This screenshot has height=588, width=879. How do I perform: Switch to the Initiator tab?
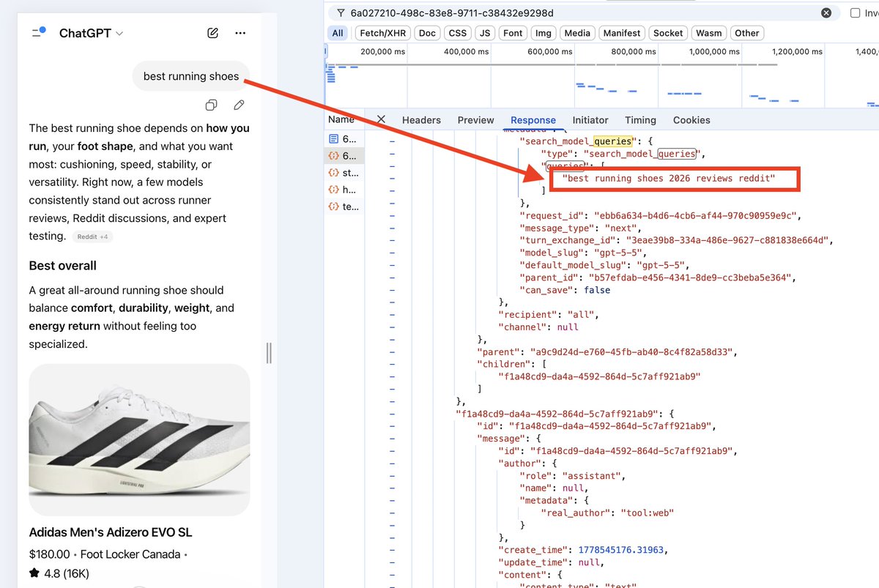pos(590,120)
